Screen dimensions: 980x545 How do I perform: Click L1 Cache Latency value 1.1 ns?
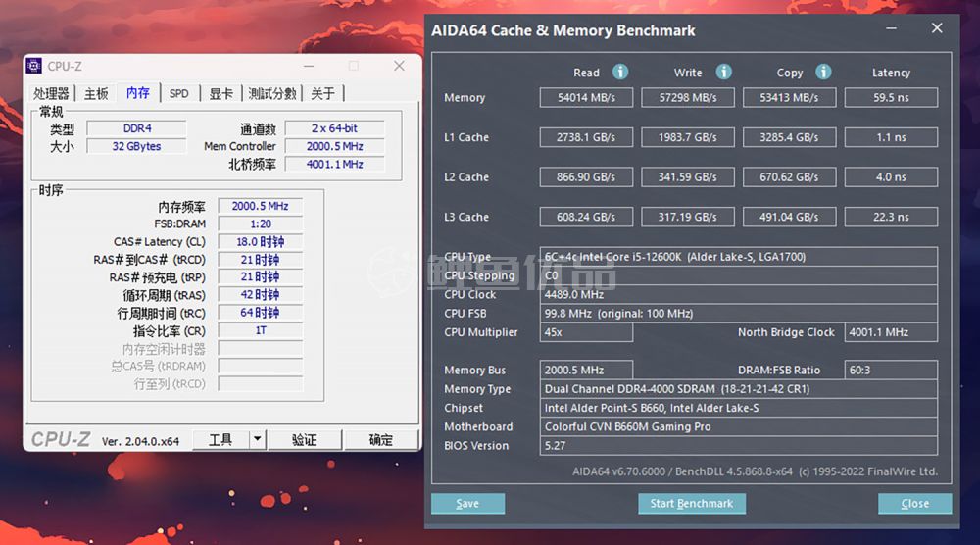pyautogui.click(x=891, y=137)
